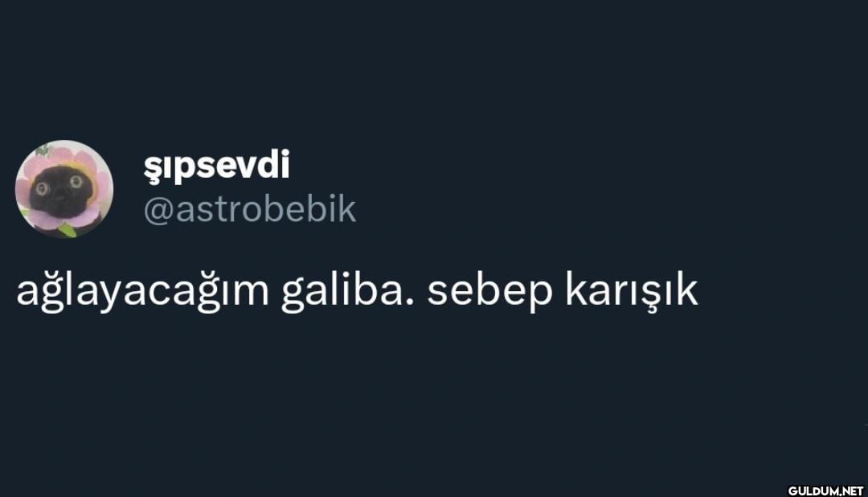Click the cat's left eye in avatar
The image size is (868, 497).
43,189
